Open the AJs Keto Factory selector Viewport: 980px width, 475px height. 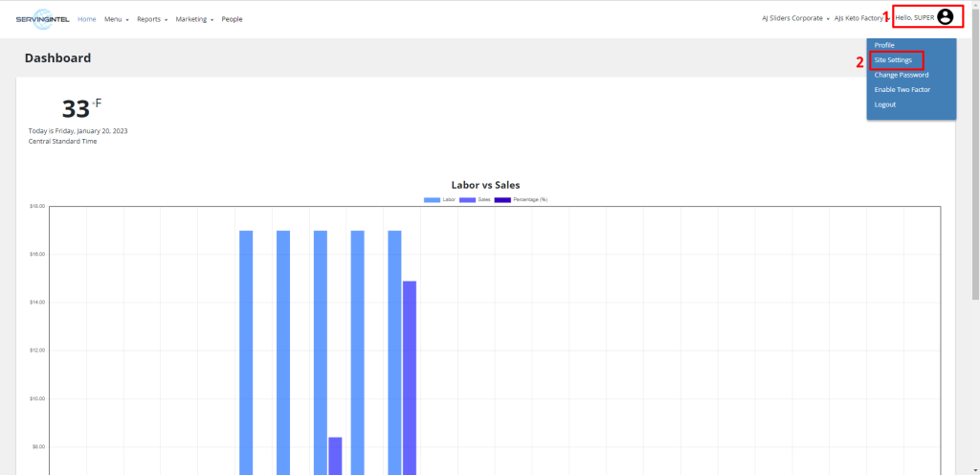[x=861, y=18]
